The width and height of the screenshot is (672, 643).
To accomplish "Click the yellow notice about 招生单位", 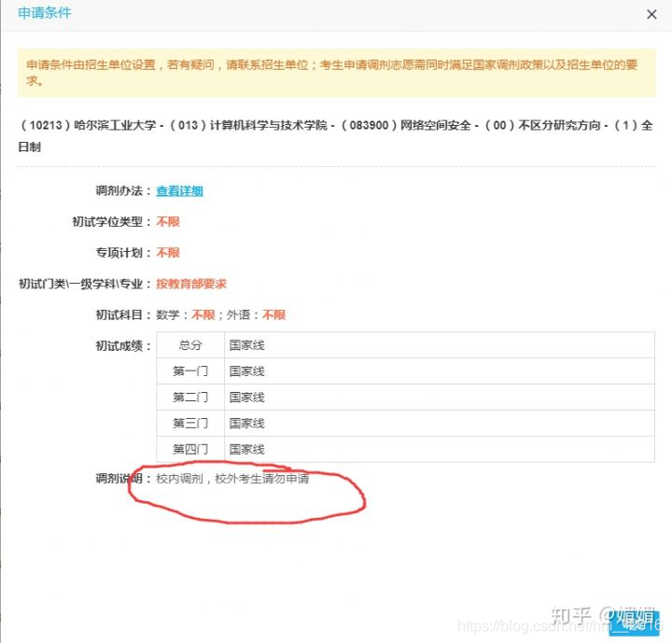I will pyautogui.click(x=336, y=73).
